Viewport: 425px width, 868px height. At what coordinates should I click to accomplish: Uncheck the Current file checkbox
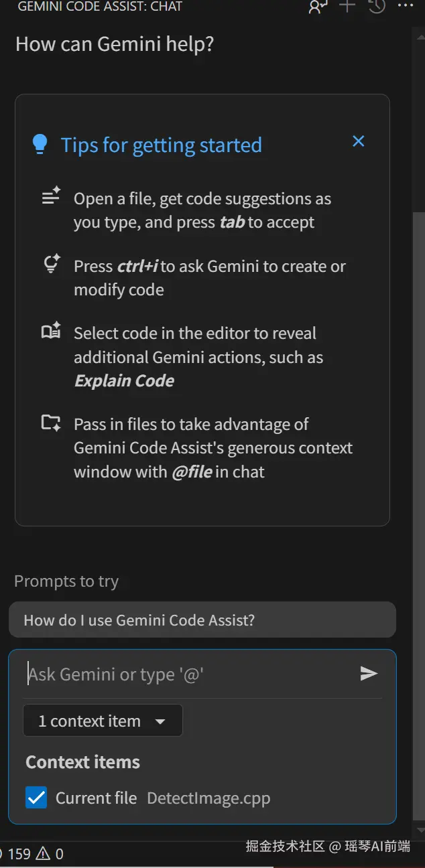(x=36, y=798)
